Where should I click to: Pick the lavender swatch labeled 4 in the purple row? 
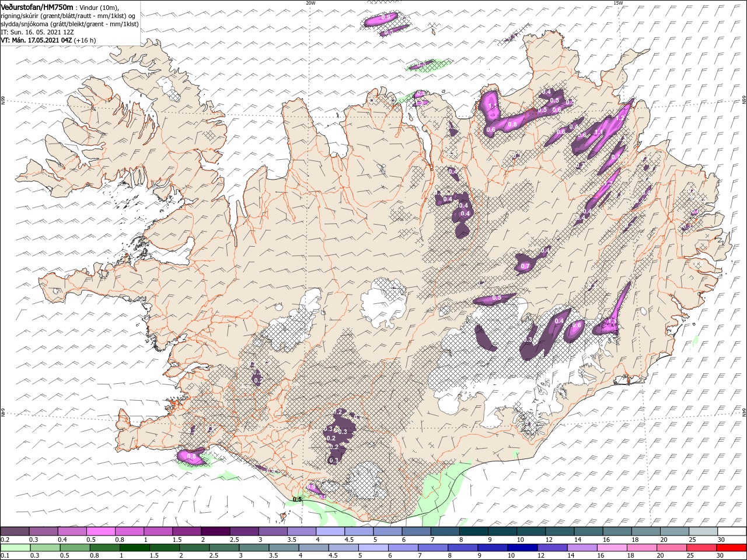[x=330, y=531]
